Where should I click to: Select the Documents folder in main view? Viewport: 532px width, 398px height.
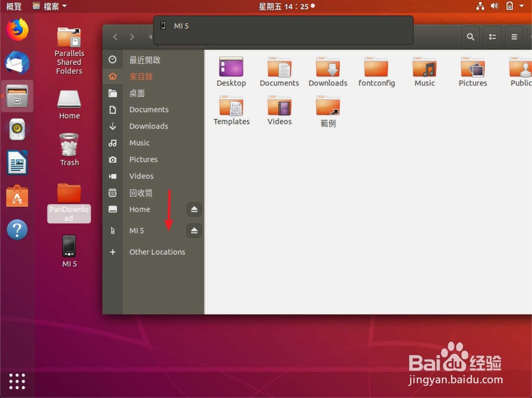[279, 72]
